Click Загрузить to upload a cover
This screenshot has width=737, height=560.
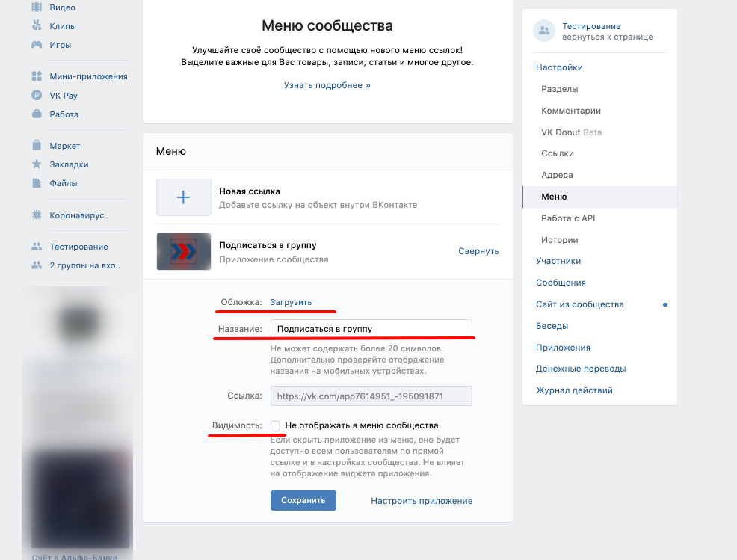coord(291,302)
